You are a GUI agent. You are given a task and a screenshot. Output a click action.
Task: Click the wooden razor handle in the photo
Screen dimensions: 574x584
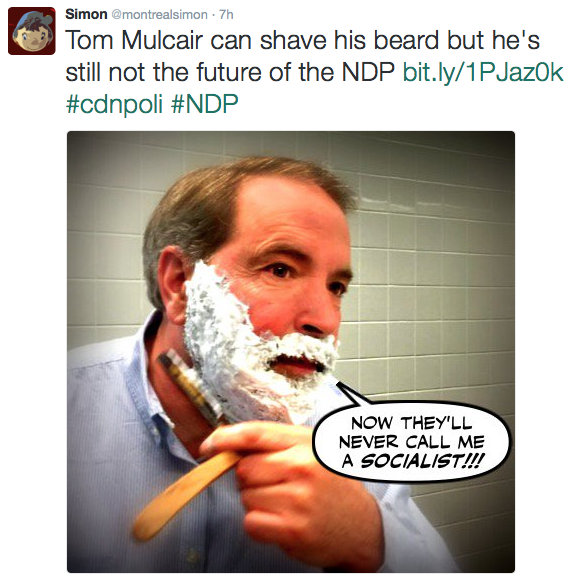[x=186, y=495]
